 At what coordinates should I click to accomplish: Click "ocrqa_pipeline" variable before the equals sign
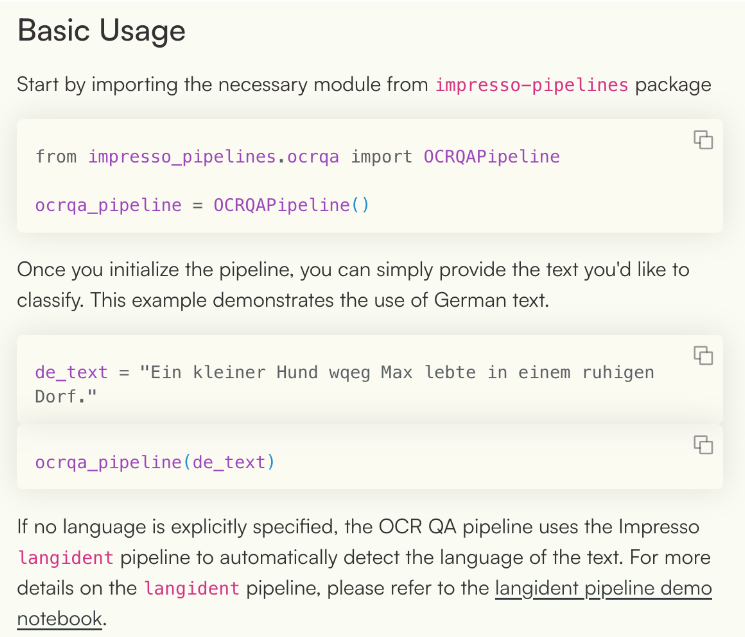(108, 205)
